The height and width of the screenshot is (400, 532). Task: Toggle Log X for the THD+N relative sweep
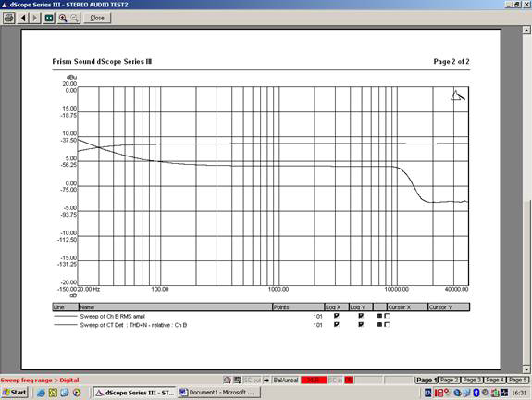[336, 325]
